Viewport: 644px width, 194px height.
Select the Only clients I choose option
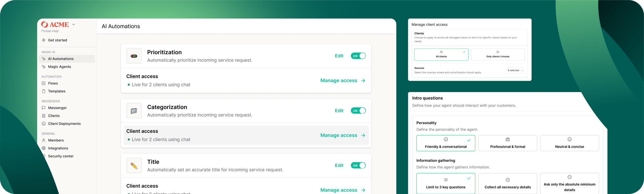click(497, 55)
